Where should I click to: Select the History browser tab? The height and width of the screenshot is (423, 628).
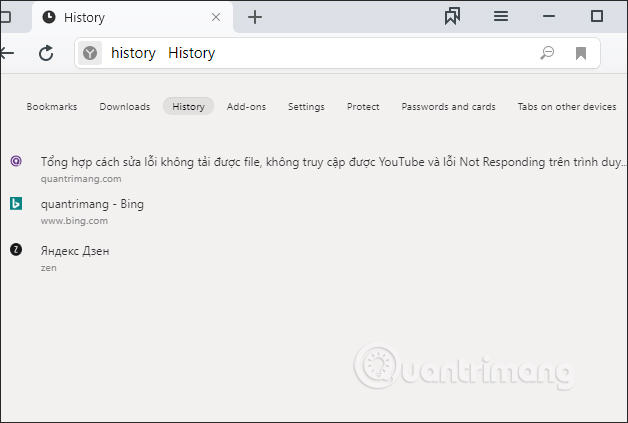(x=132, y=17)
